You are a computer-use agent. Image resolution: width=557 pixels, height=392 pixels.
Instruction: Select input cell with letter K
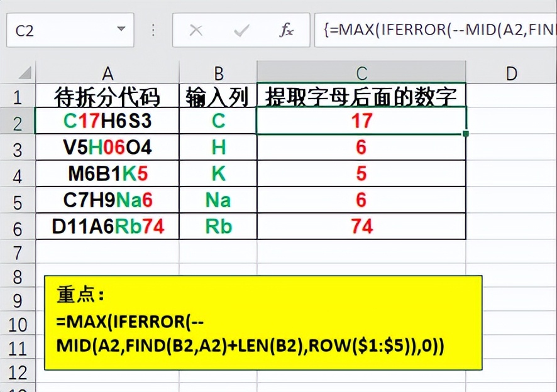(x=218, y=173)
